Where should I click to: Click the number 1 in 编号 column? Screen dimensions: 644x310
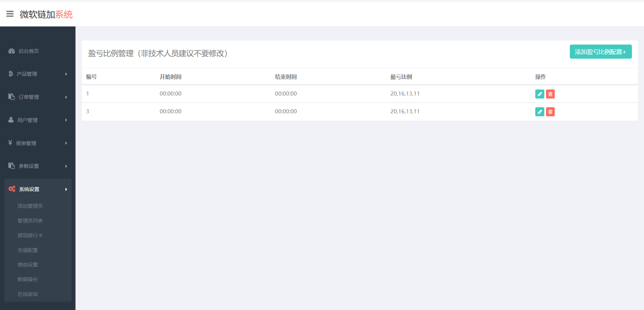88,94
